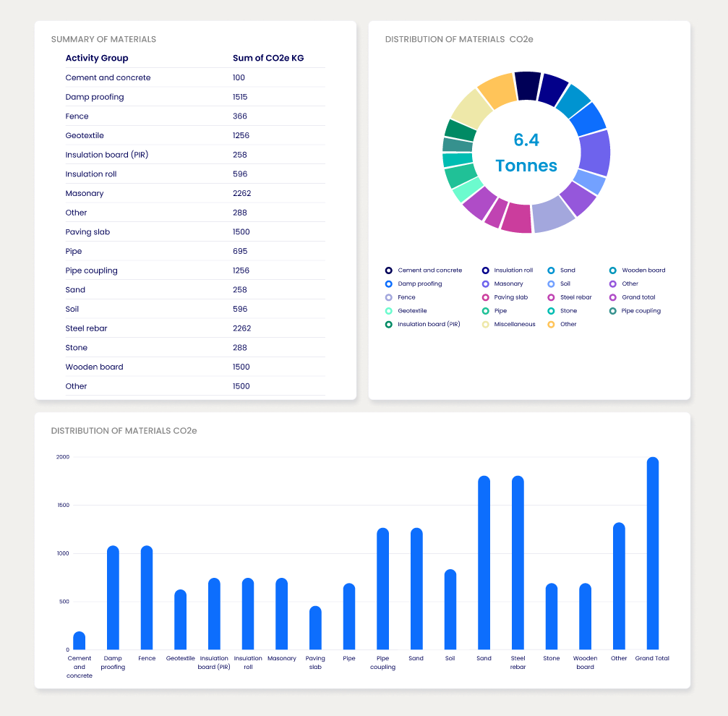Click the Paving slab legend circle
Image resolution: width=728 pixels, height=716 pixels.
[x=486, y=297]
